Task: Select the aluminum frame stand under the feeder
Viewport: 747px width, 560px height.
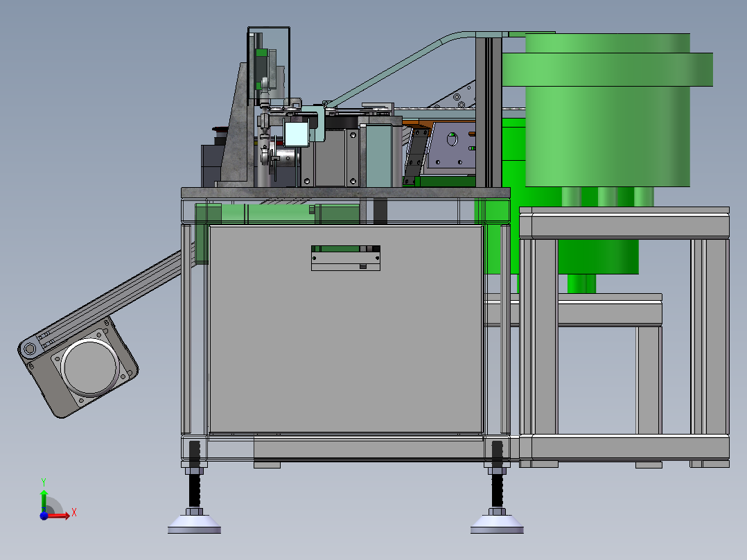Action: (x=624, y=337)
